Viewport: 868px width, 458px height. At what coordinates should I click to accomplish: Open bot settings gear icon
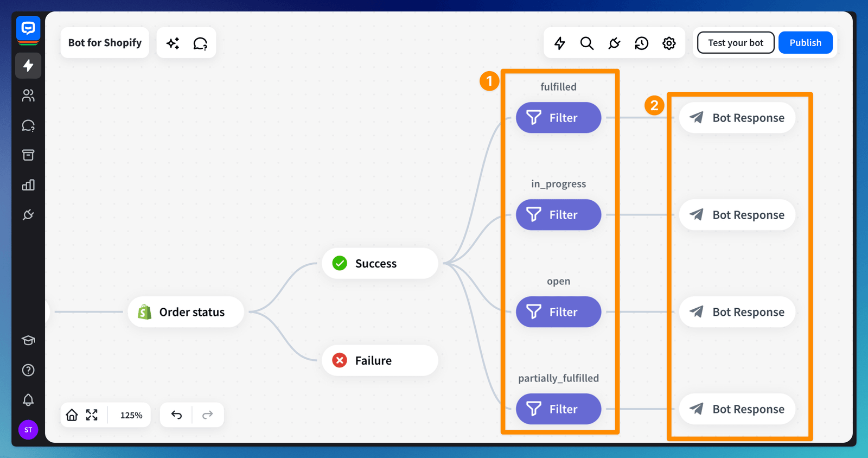[x=669, y=43]
